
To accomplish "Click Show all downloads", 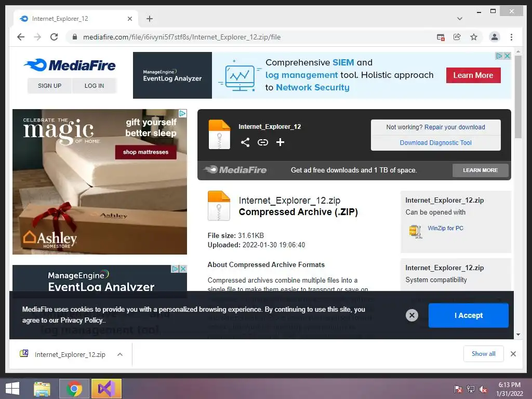I will 484,354.
